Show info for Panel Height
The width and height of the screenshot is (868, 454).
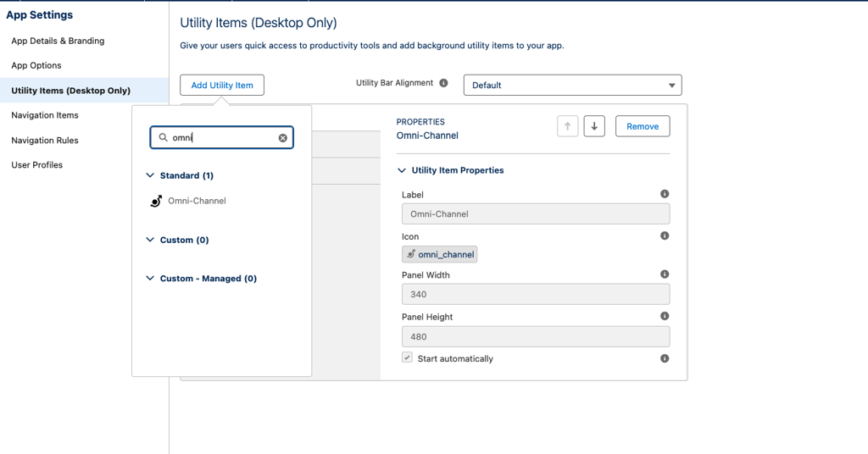coord(665,316)
